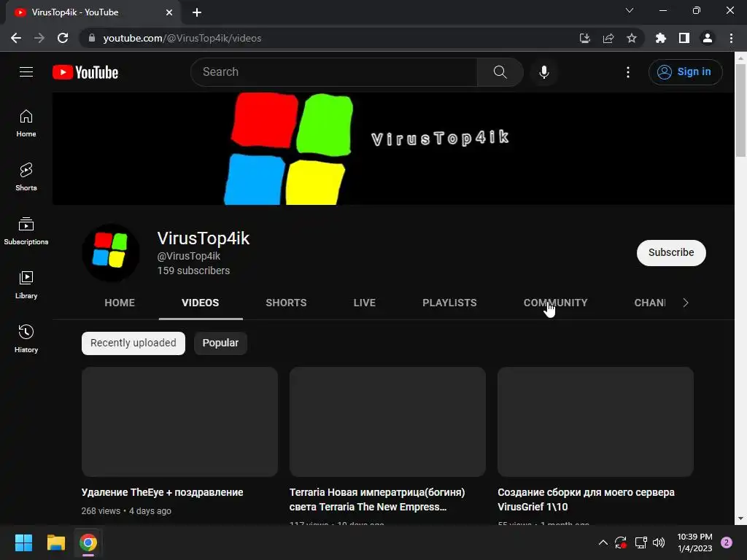
Task: Click thumbnail of Удаление TheEye video
Action: (x=179, y=421)
